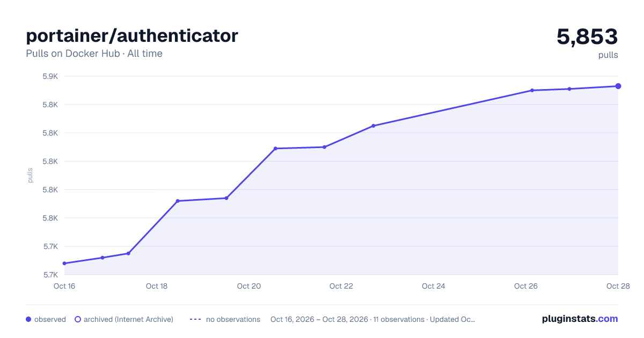Select the second data point on the line
This screenshot has width=644, height=338.
[x=103, y=258]
